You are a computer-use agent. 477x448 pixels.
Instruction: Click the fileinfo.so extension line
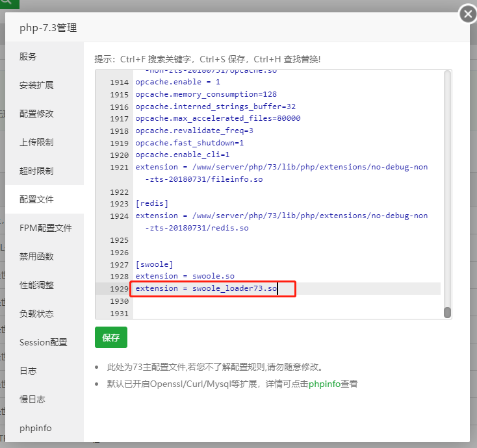pyautogui.click(x=281, y=173)
